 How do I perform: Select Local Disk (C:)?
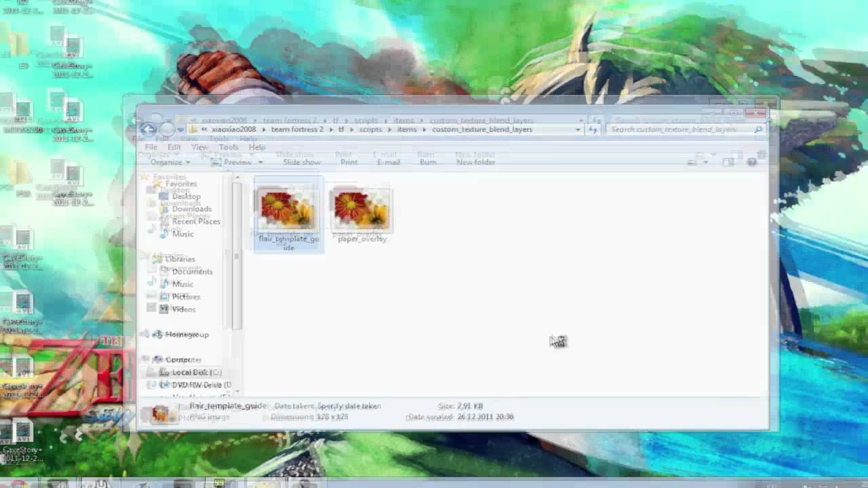pos(190,372)
